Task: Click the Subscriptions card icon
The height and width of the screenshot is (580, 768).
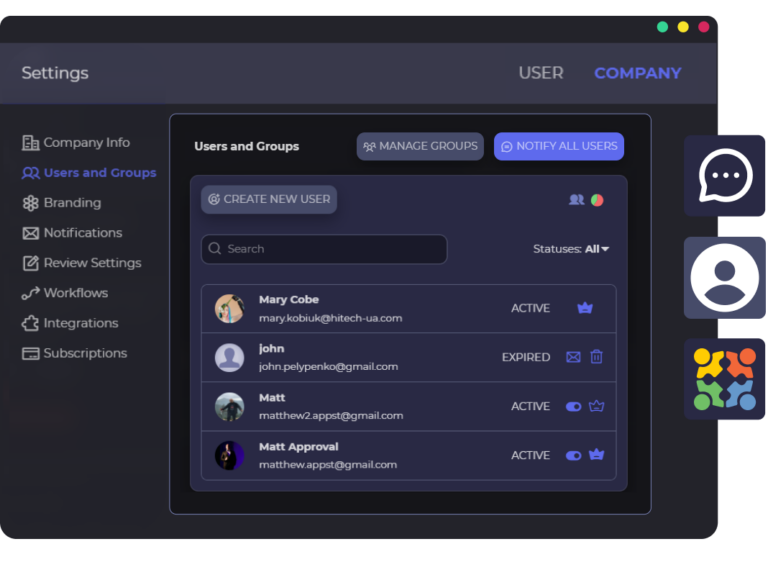Action: coord(30,354)
